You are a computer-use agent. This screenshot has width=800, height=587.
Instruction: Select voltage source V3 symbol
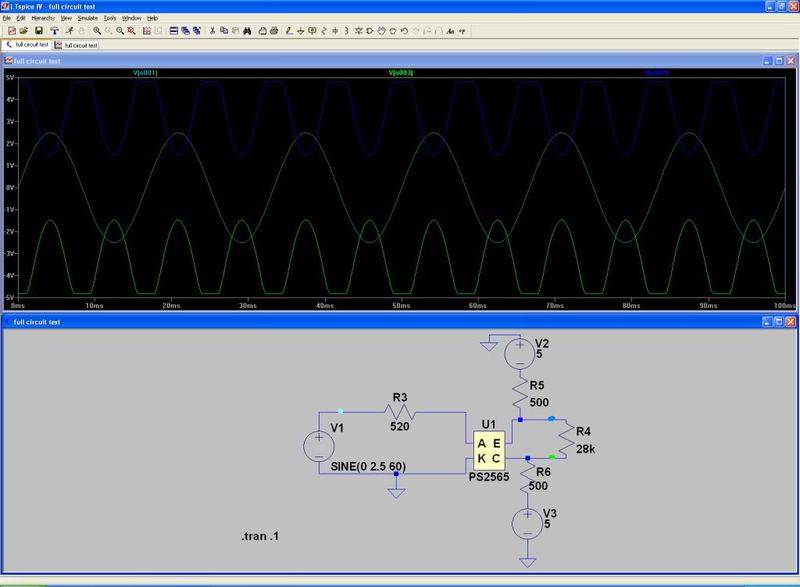528,524
